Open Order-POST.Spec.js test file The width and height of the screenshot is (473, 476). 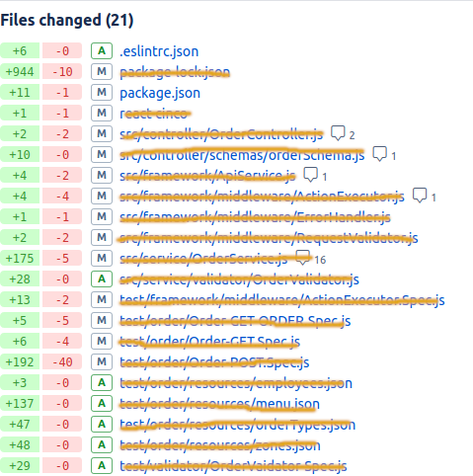pyautogui.click(x=214, y=362)
